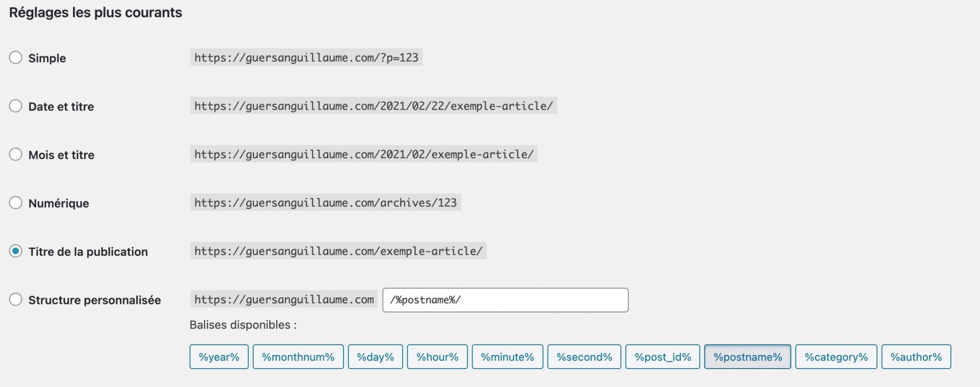This screenshot has height=387, width=980.
Task: Toggle the highlighted %postname% tag
Action: pos(748,357)
